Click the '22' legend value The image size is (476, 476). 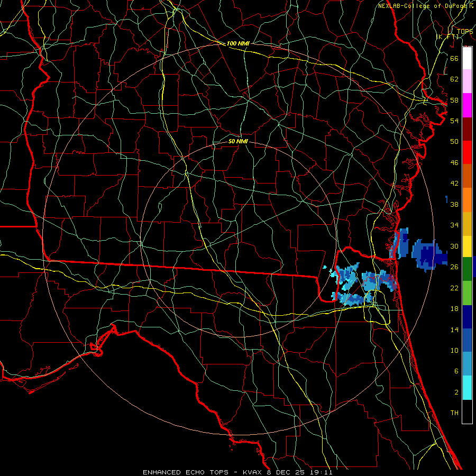(454, 288)
